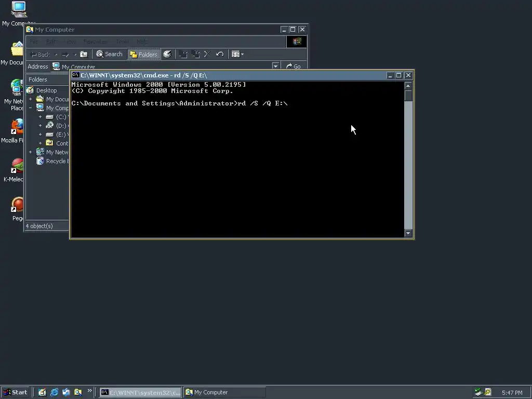The width and height of the screenshot is (532, 399).
Task: Click My Computer window title bar icon
Action: point(30,30)
